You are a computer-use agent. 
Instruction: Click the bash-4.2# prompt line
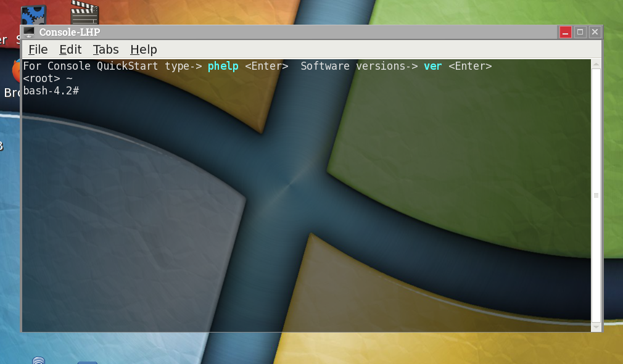point(51,91)
